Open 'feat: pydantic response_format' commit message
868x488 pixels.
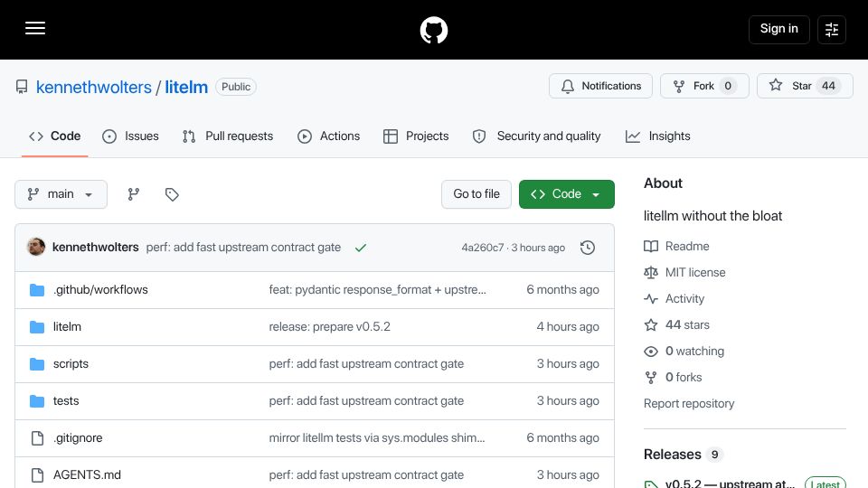[x=378, y=290]
